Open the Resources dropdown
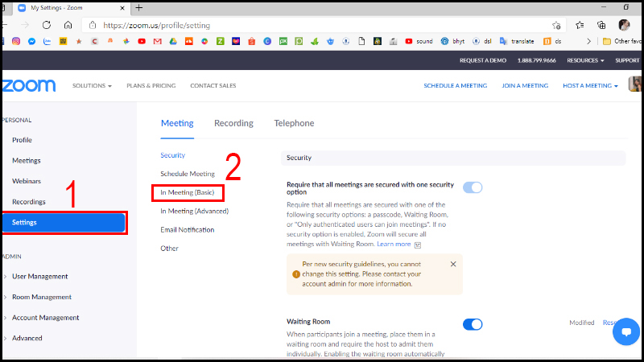This screenshot has height=362, width=644. point(585,60)
